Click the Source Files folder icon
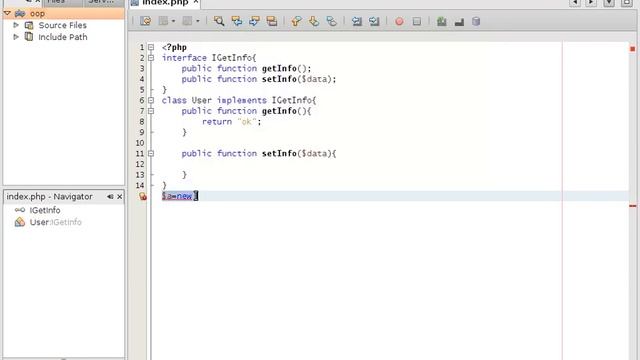 [29, 25]
